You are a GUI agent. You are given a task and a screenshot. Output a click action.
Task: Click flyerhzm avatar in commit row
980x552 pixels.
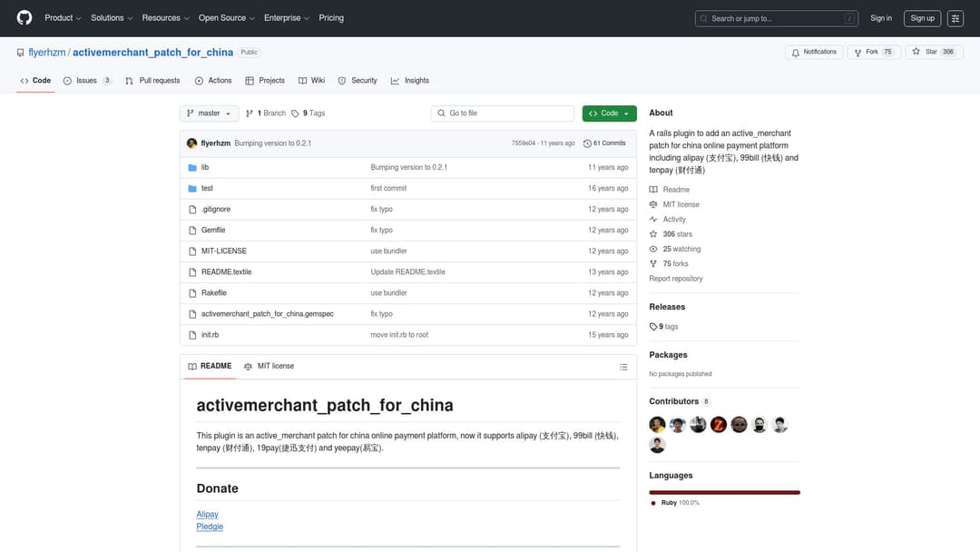tap(191, 143)
